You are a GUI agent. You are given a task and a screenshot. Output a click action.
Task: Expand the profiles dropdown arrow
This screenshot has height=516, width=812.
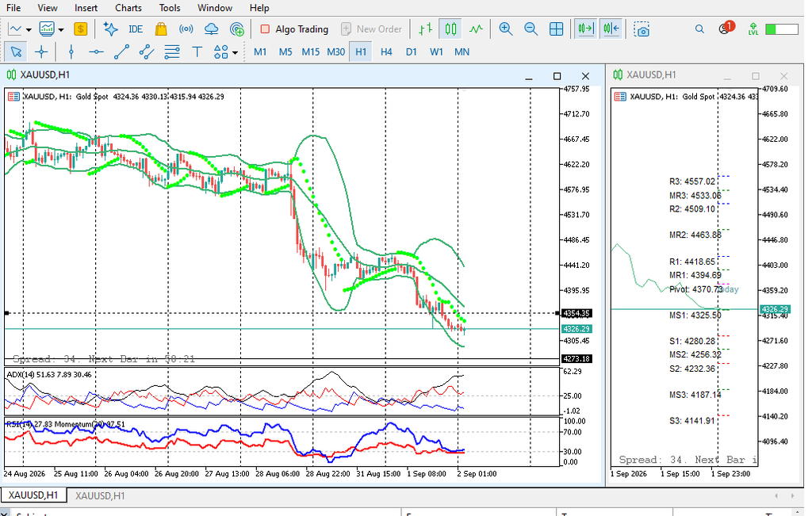pos(60,30)
